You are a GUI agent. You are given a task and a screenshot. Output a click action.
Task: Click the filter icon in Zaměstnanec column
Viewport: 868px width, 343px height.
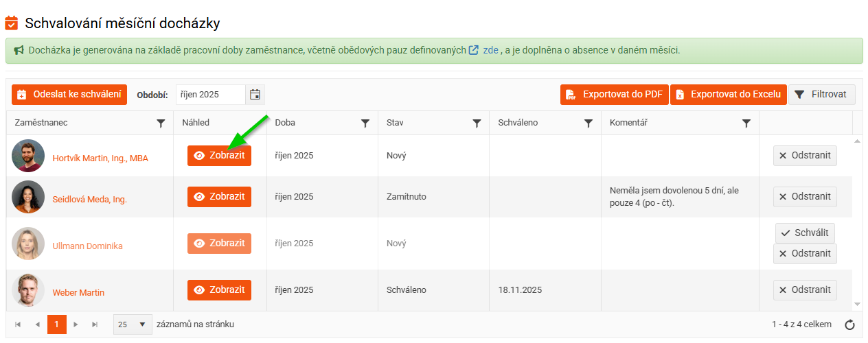click(x=161, y=123)
